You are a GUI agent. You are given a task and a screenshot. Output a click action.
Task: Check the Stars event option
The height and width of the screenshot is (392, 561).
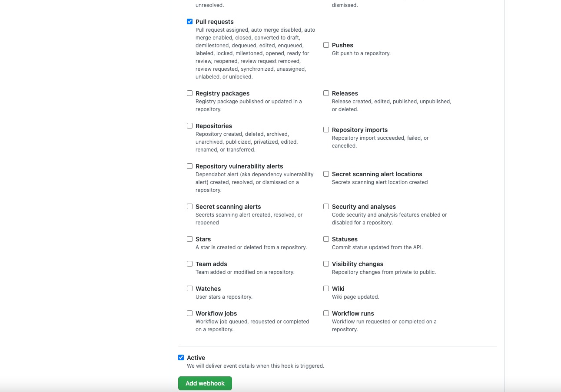coord(189,239)
